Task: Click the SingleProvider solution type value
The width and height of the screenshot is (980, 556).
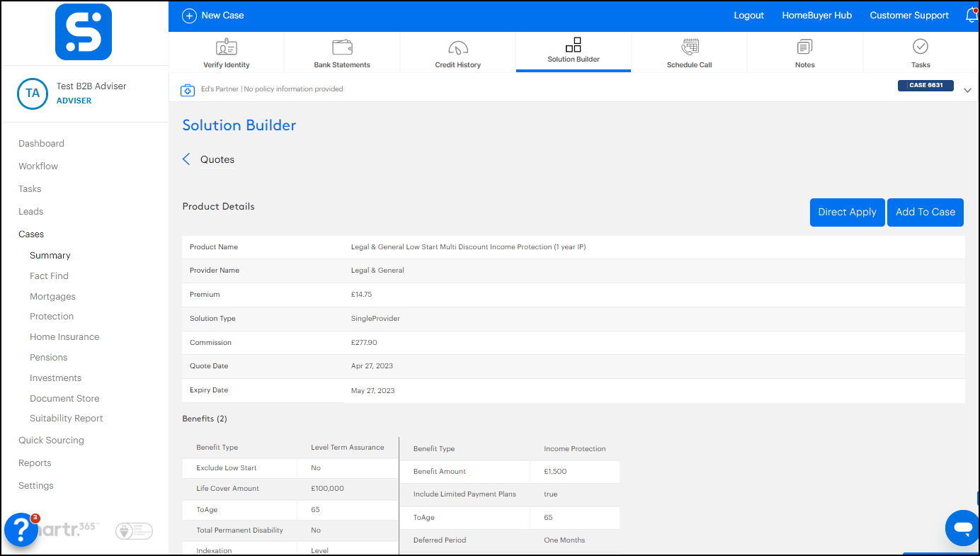Action: click(375, 319)
